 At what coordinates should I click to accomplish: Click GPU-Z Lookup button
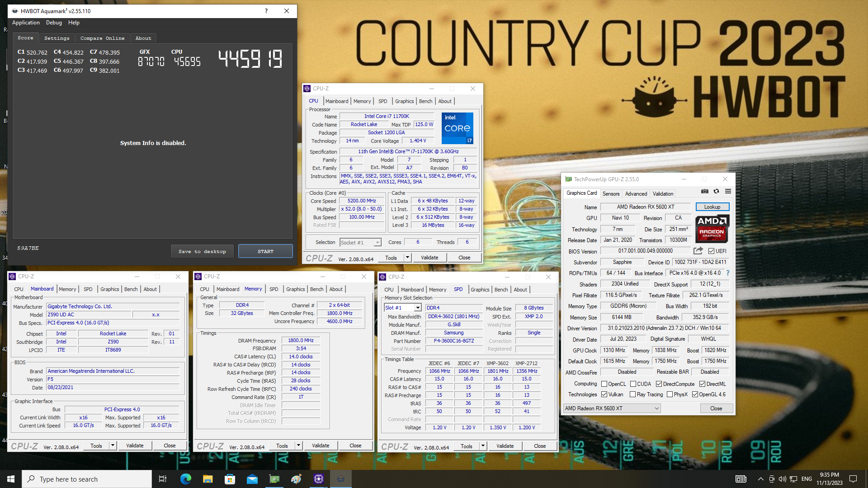(712, 207)
